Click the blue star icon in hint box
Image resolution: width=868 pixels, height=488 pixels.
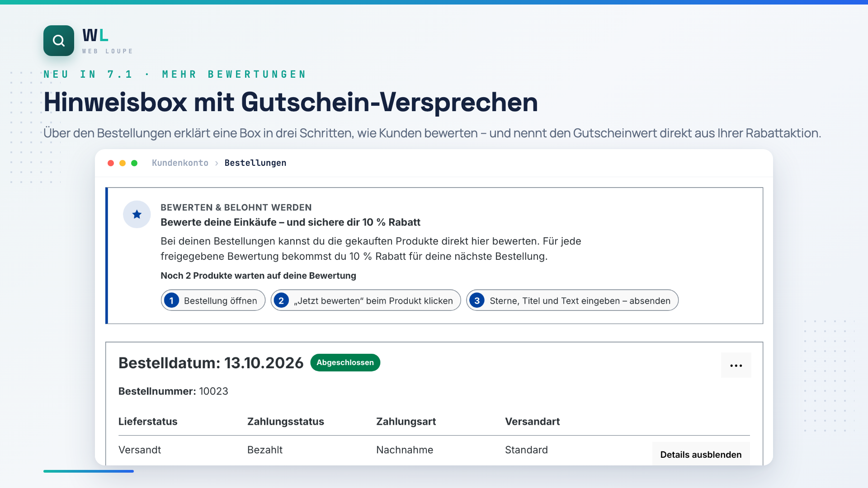137,214
